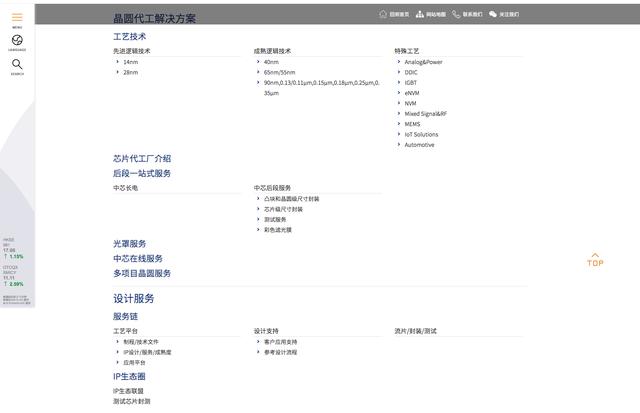The height and width of the screenshot is (413, 640).
Task: Open the 设计支持 category
Action: click(x=266, y=331)
